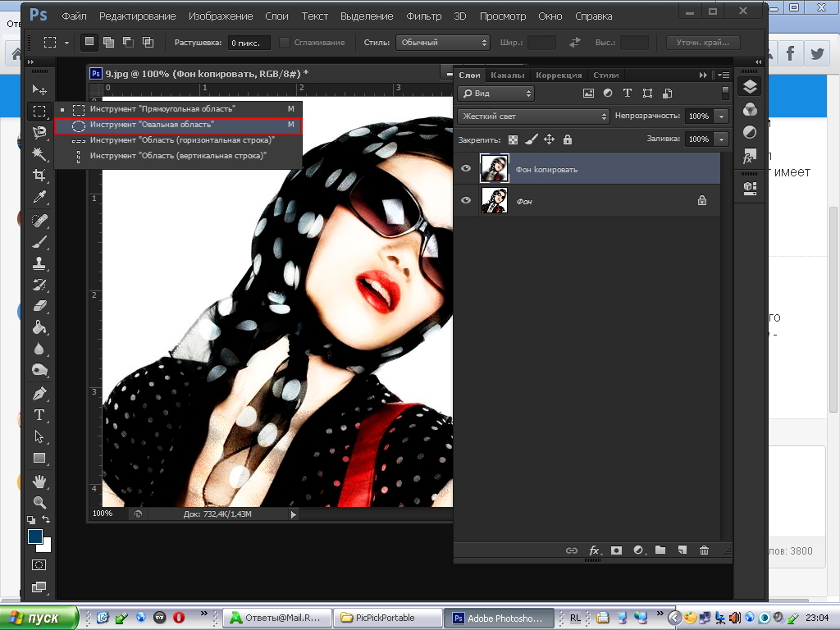Delete layer with trash icon
This screenshot has width=840, height=630.
(x=704, y=550)
